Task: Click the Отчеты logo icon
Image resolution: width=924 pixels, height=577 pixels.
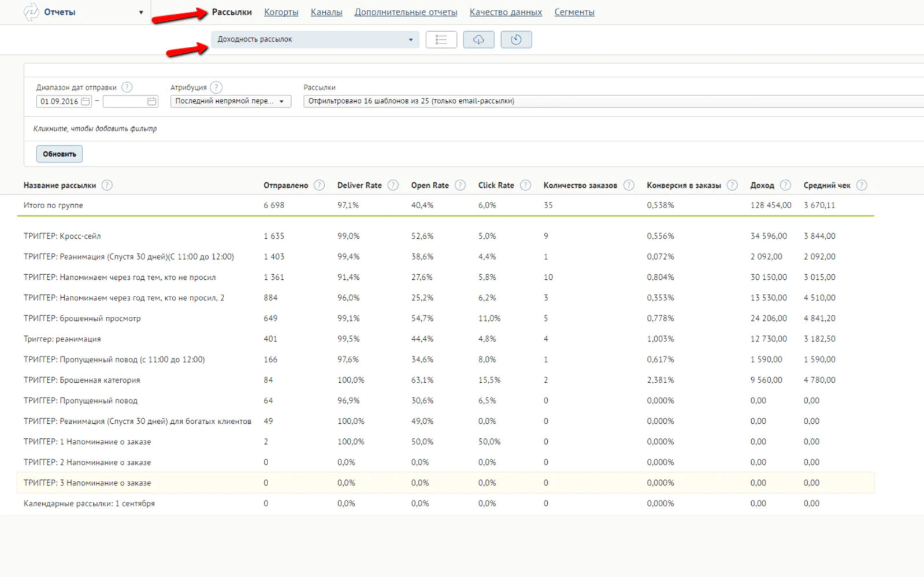Action: pos(31,12)
